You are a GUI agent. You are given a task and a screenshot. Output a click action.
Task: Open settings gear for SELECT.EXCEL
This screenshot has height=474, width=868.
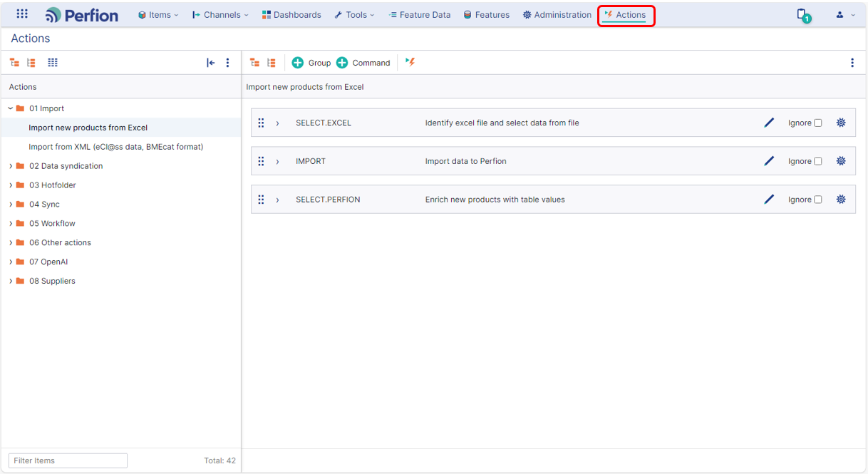coord(841,123)
